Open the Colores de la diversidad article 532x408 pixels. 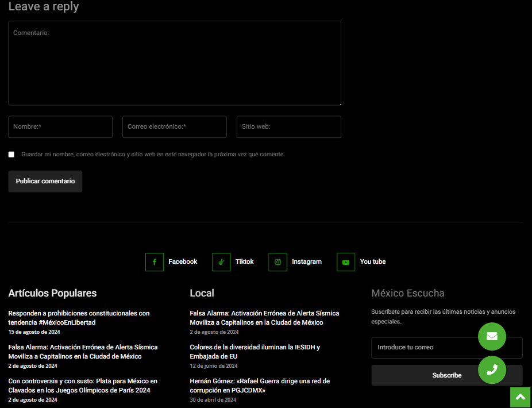point(255,352)
